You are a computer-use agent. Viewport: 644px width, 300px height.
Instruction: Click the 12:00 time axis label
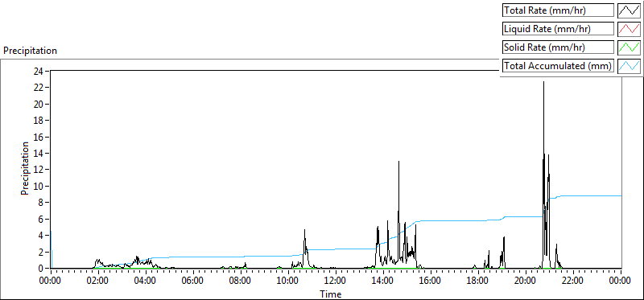(x=336, y=282)
